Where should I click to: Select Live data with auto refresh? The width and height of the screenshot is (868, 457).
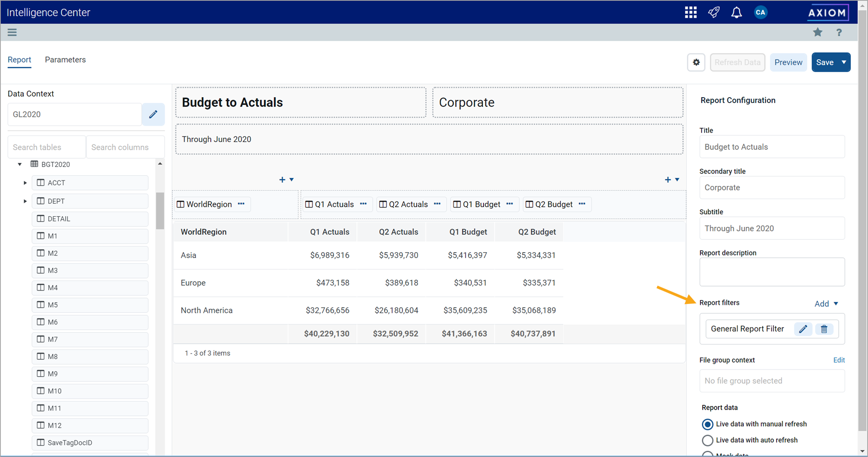[707, 440]
